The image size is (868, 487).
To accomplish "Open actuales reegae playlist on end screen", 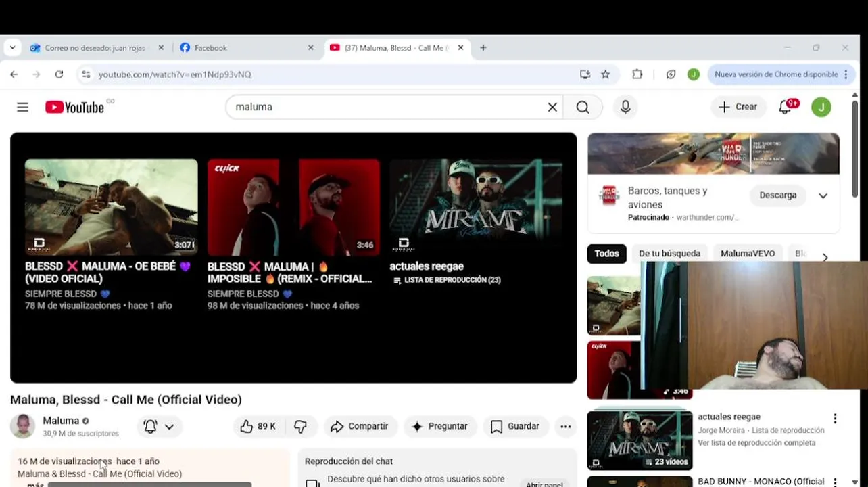I will [476, 207].
